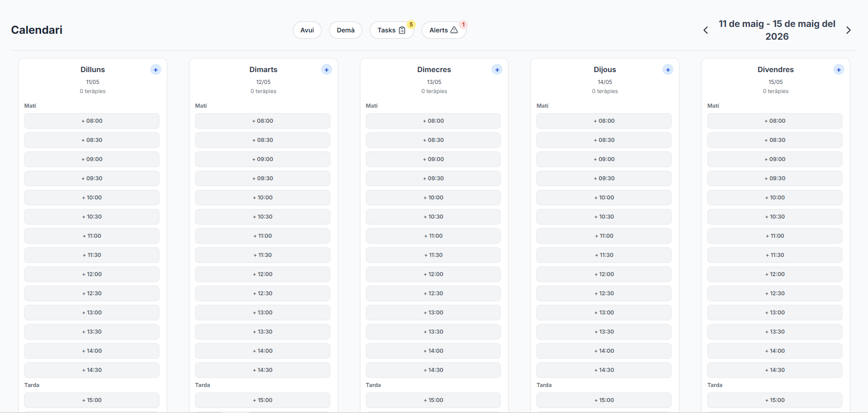Click the previous week chevron arrow
The image size is (868, 413).
click(x=705, y=30)
